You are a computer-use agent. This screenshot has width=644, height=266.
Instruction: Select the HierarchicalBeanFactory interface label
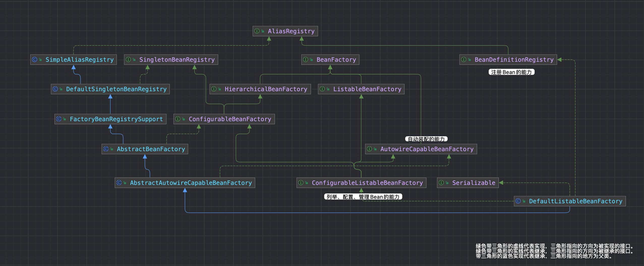266,89
